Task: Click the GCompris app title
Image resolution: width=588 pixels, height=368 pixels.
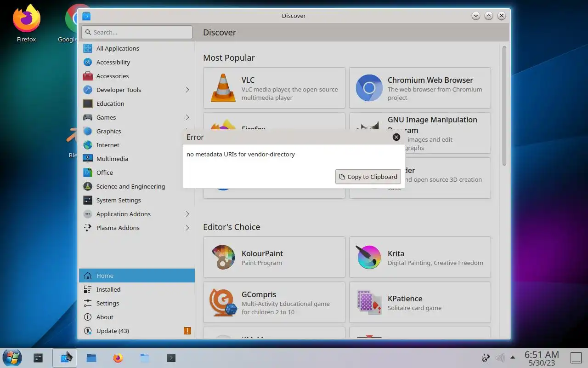Action: click(x=259, y=294)
